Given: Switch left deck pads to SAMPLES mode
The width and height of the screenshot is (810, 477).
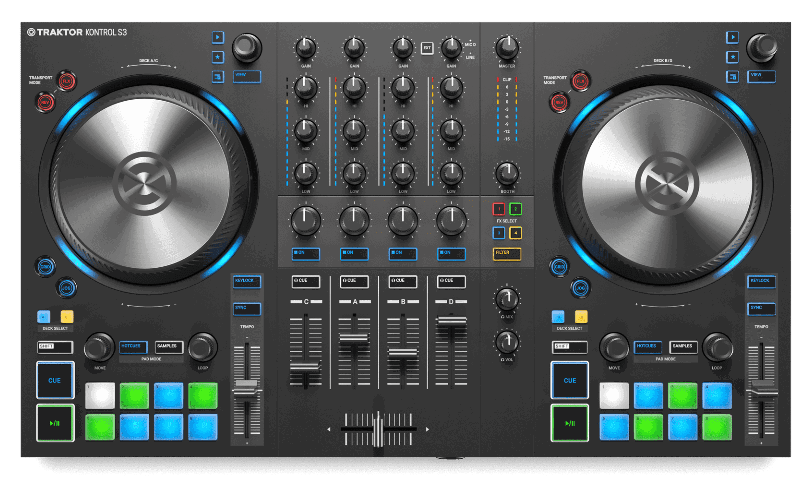Looking at the screenshot, I should tap(169, 347).
